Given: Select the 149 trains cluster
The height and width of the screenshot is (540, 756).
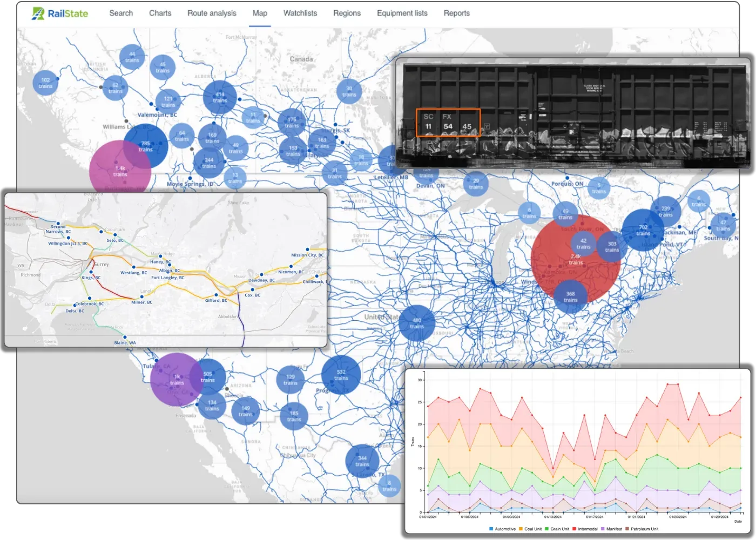Looking at the screenshot, I should [x=246, y=411].
